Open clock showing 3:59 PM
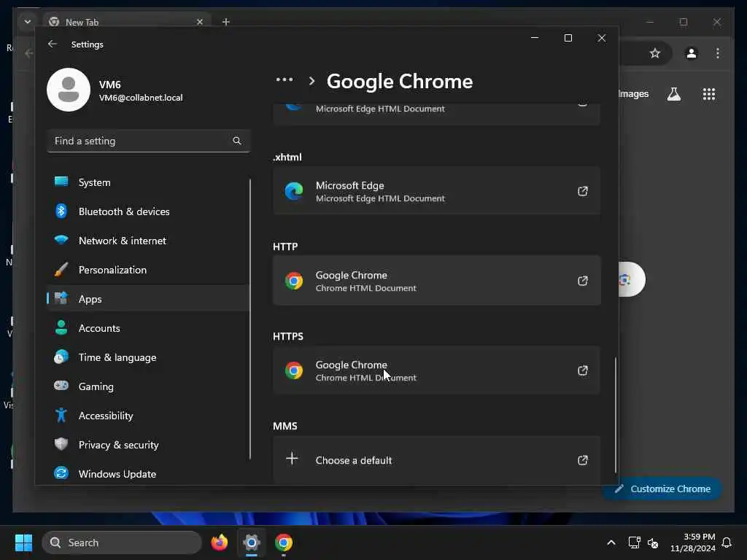Image resolution: width=747 pixels, height=560 pixels. [x=693, y=542]
